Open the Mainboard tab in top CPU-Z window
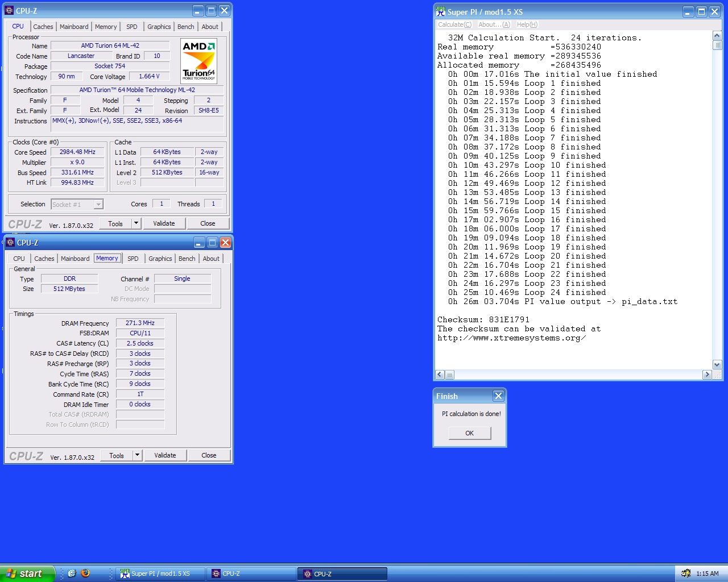 tap(74, 27)
